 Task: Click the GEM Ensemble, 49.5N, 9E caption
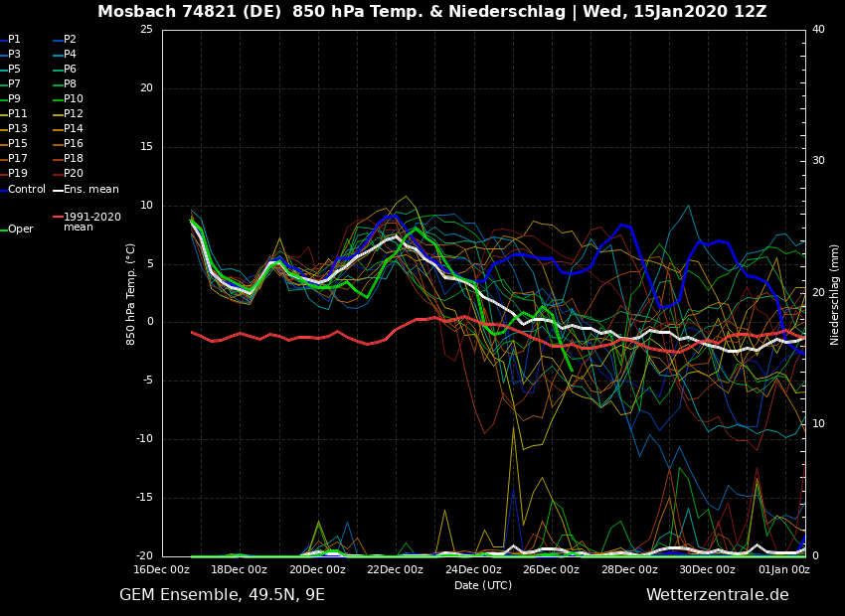pos(222,595)
